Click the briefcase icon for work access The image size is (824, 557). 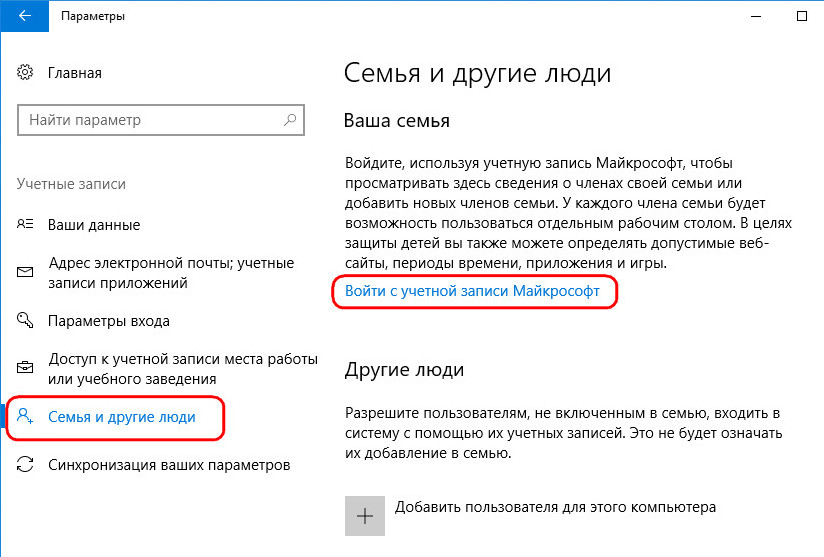(25, 368)
